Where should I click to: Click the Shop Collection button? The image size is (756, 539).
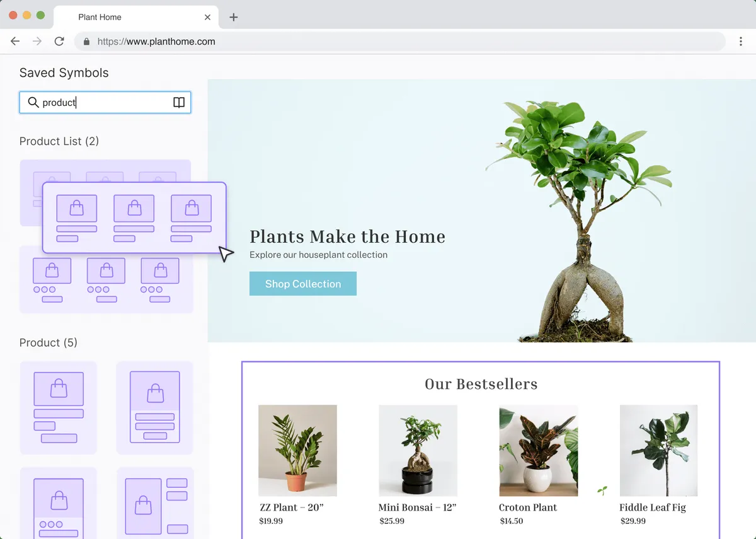[x=303, y=284]
